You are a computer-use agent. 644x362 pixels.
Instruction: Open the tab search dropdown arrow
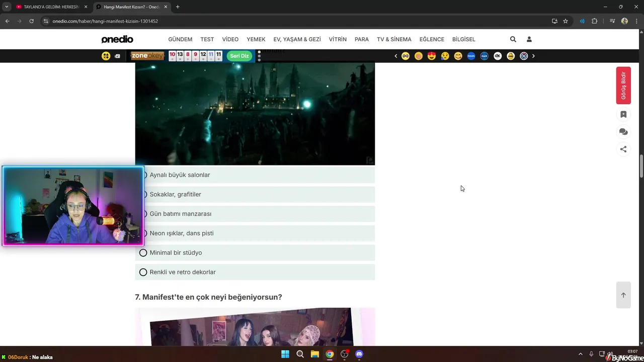(x=7, y=7)
